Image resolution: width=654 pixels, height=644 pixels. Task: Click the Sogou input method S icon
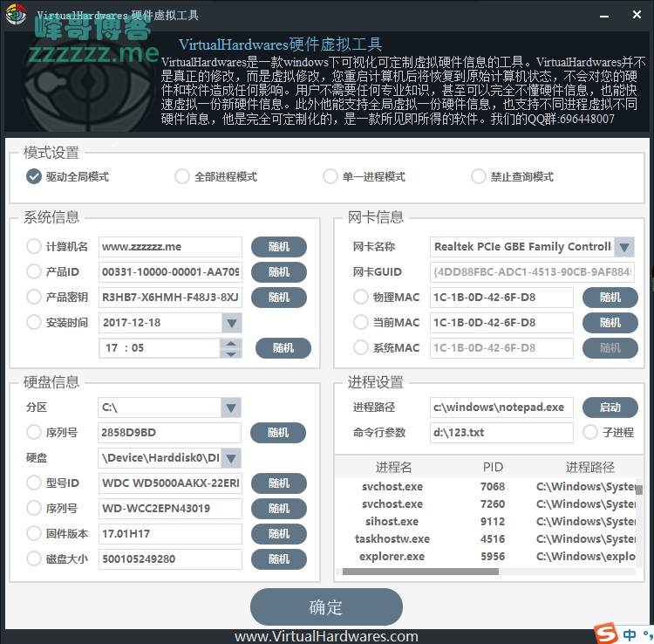pos(603,634)
